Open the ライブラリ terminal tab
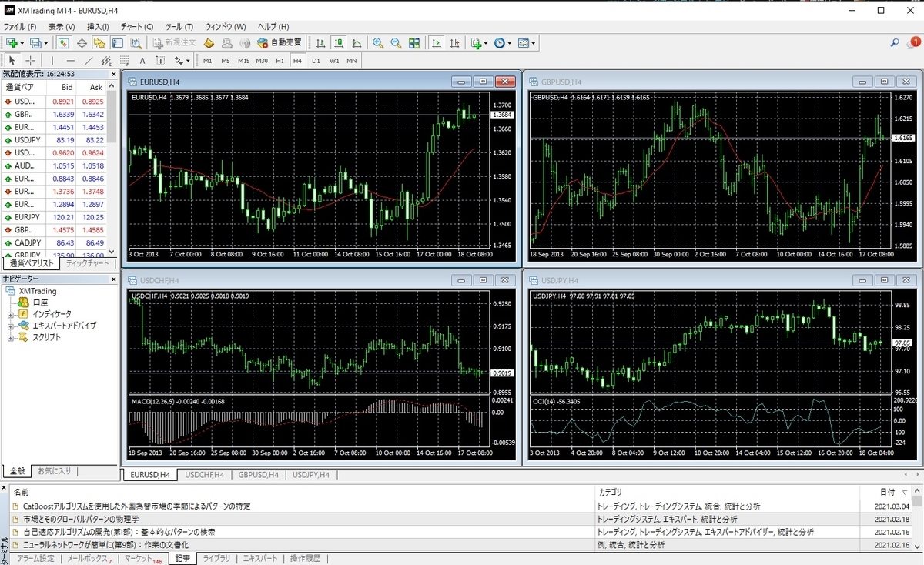Screen dimensions: 924x565 [x=216, y=559]
